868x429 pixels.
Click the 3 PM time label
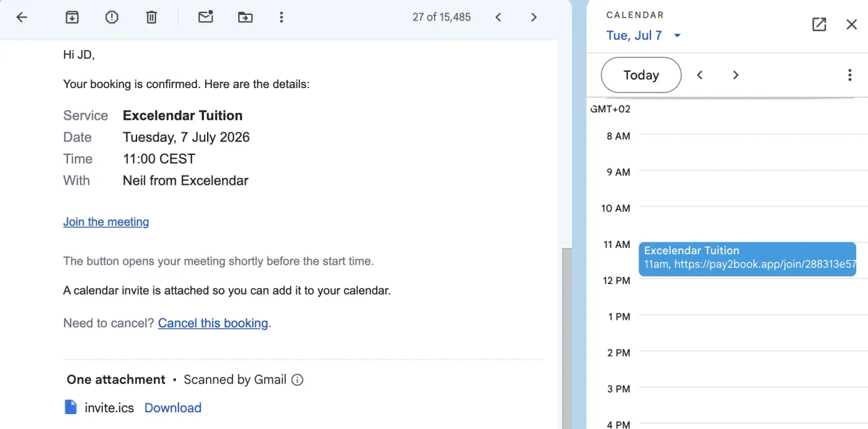[619, 389]
